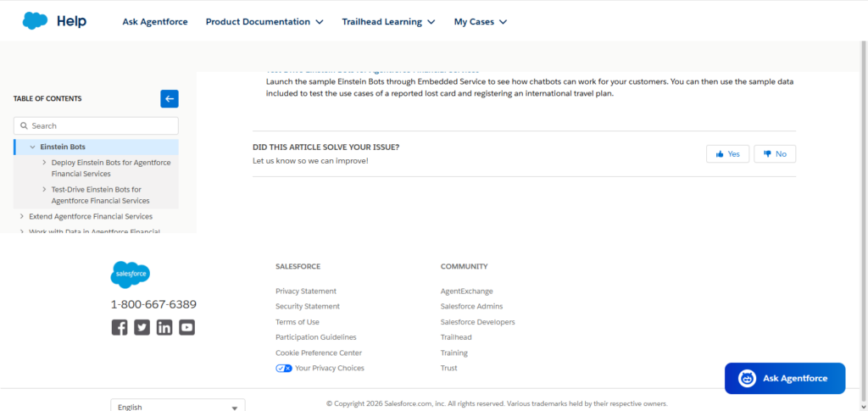Click the privacy choices toggle icon
This screenshot has width=868, height=411.
[284, 369]
